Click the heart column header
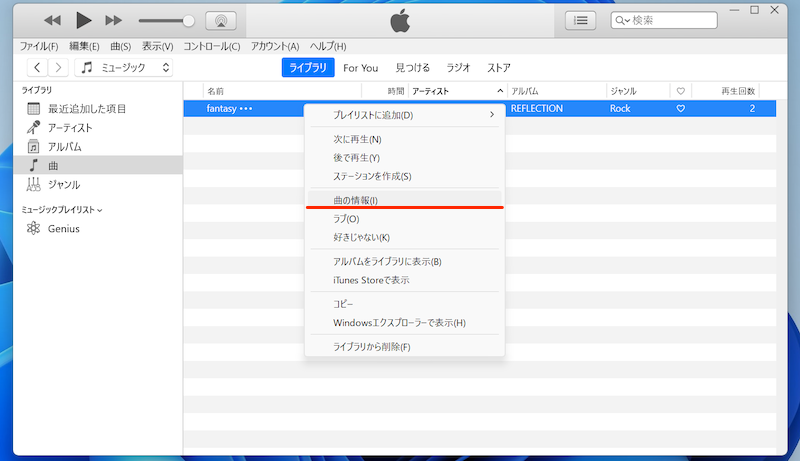 tap(680, 91)
